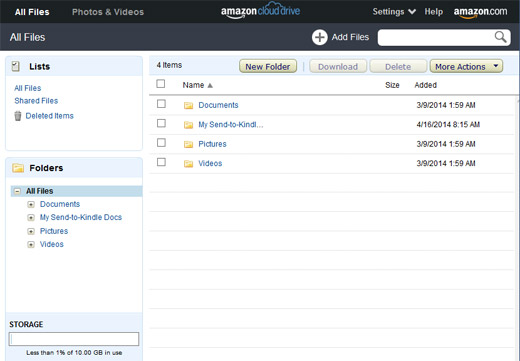The height and width of the screenshot is (361, 520).
Task: Open the Pictures folder link
Action: click(212, 144)
